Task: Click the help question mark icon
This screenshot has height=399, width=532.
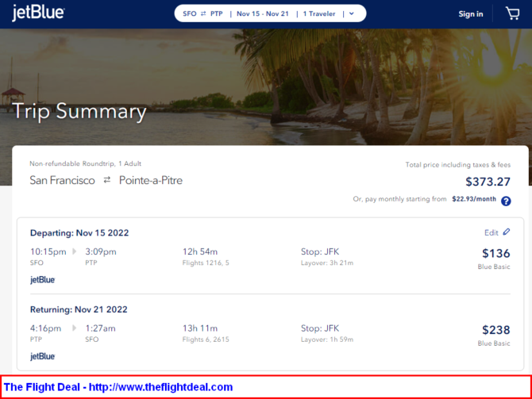Action: tap(506, 201)
